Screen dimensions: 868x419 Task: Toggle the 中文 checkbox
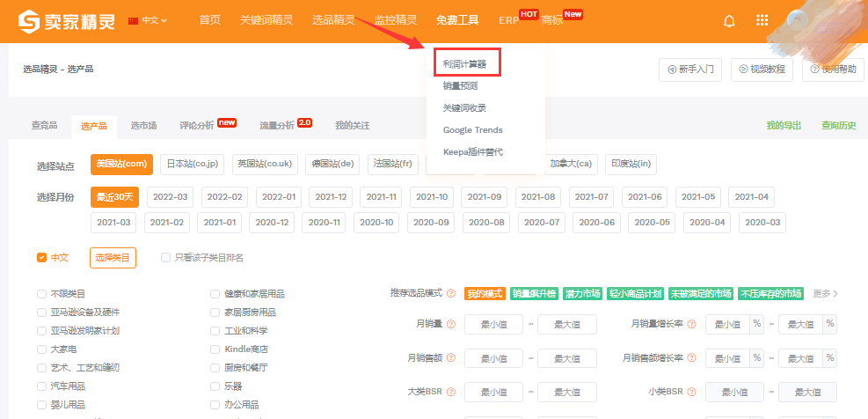coord(41,257)
